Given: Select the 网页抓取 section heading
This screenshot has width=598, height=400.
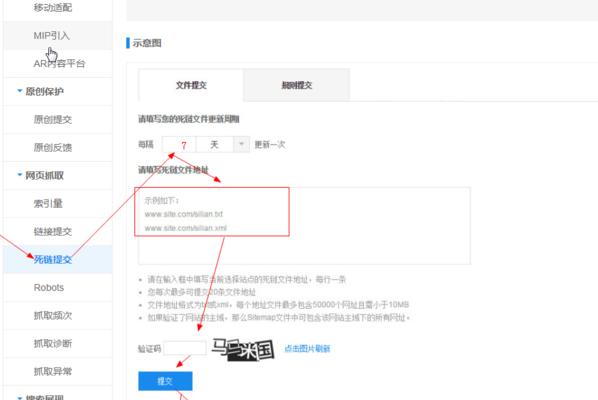Looking at the screenshot, I should click(44, 175).
